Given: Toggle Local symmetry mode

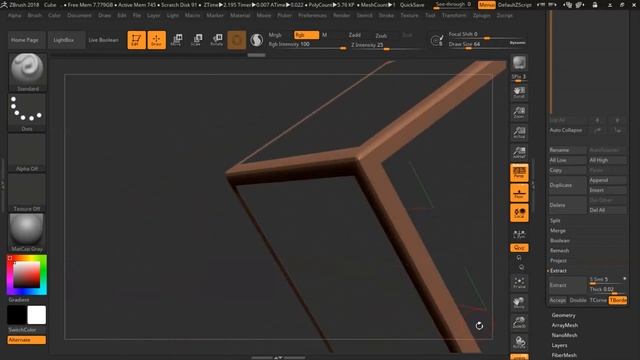Looking at the screenshot, I should click(x=519, y=213).
